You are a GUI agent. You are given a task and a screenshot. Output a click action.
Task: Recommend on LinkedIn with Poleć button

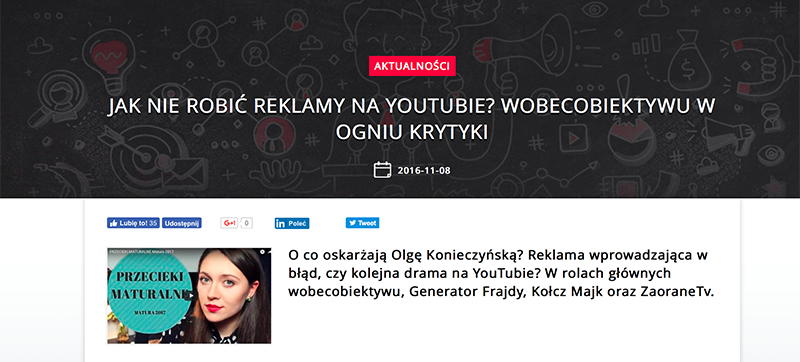pyautogui.click(x=292, y=223)
